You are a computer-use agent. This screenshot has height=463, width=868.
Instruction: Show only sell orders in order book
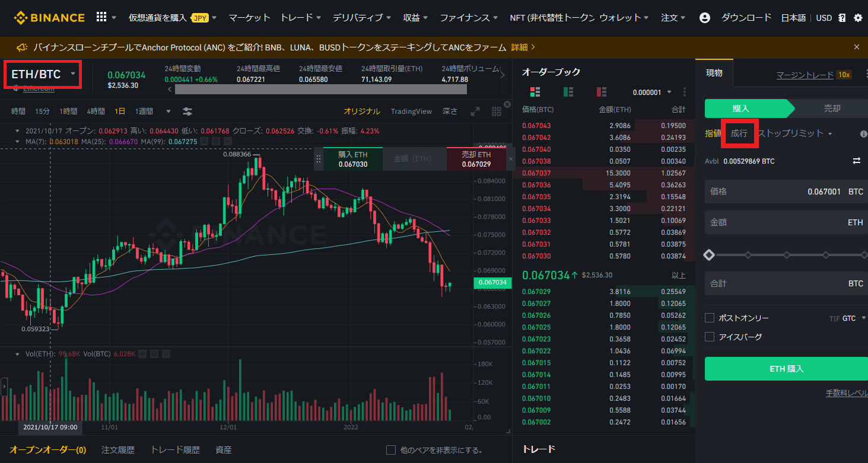point(602,92)
